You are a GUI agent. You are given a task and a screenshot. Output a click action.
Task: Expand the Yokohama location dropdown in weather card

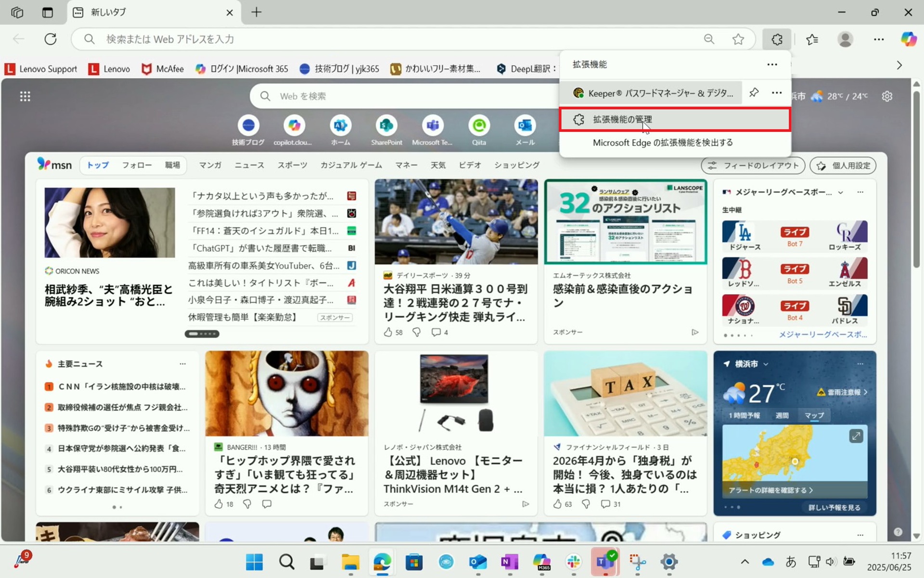tap(766, 364)
